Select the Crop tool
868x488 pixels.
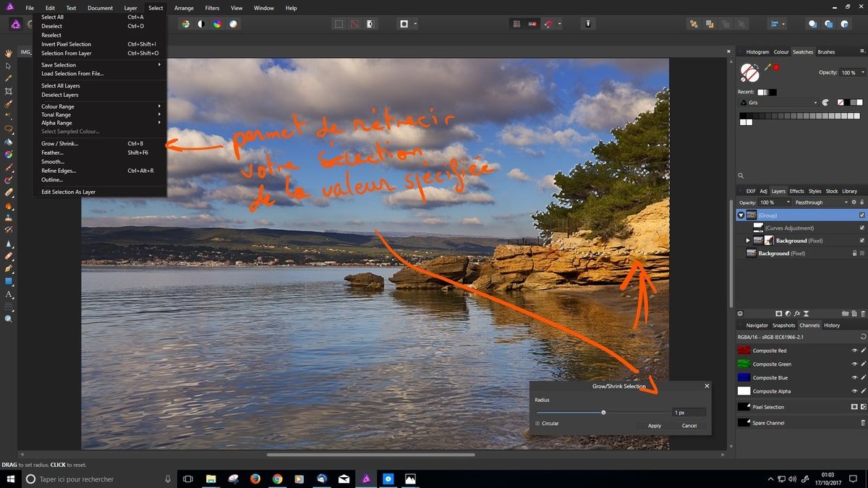click(x=8, y=93)
